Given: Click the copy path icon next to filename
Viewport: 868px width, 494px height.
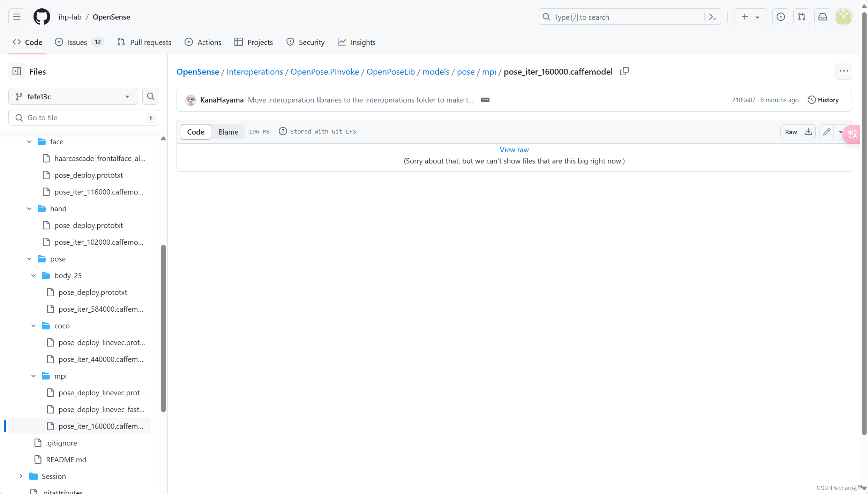Looking at the screenshot, I should (625, 71).
